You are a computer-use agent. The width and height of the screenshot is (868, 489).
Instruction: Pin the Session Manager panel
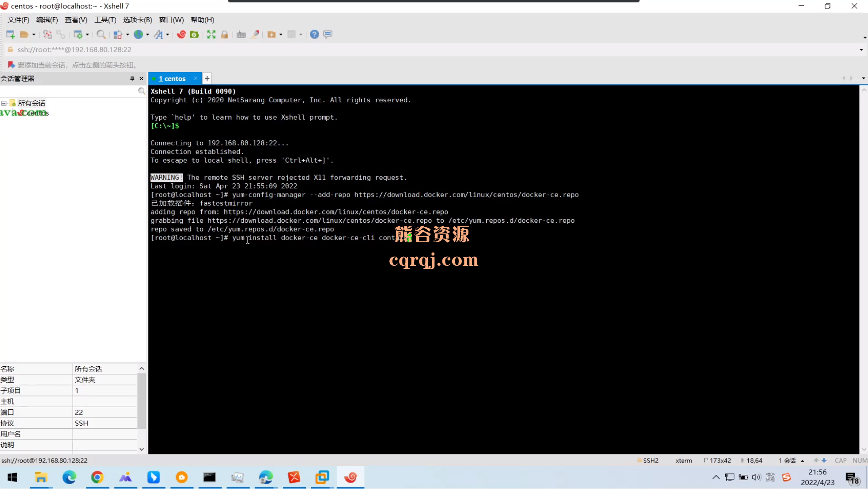(x=132, y=78)
